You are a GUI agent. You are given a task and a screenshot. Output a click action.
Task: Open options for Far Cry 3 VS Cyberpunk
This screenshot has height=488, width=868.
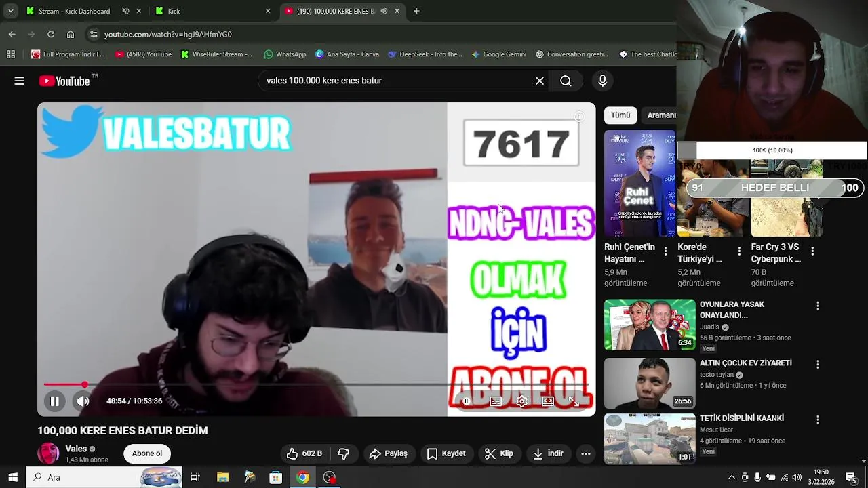pos(812,251)
